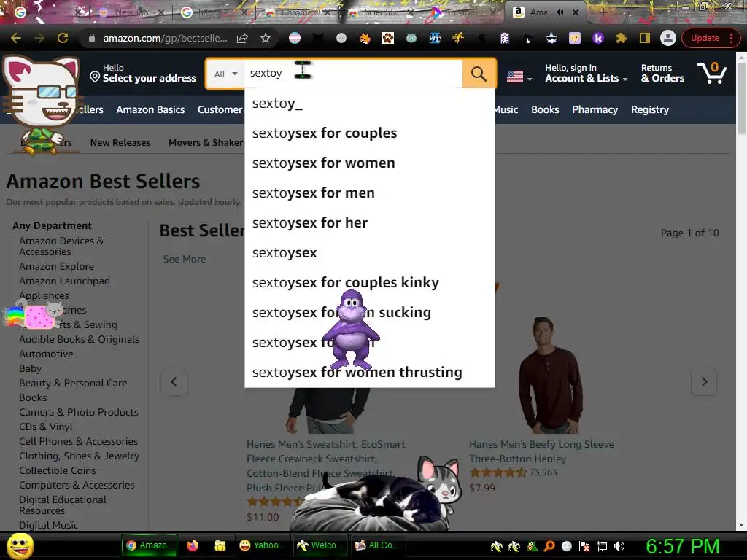Screen dimensions: 747x560
Task: Open the US flag language dropdown
Action: (519, 77)
